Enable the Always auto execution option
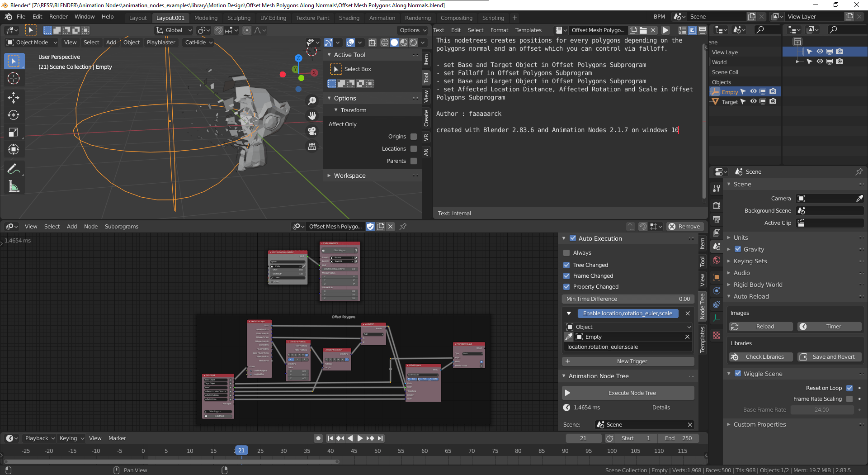Screen dimensions: 868x475 click(566, 252)
